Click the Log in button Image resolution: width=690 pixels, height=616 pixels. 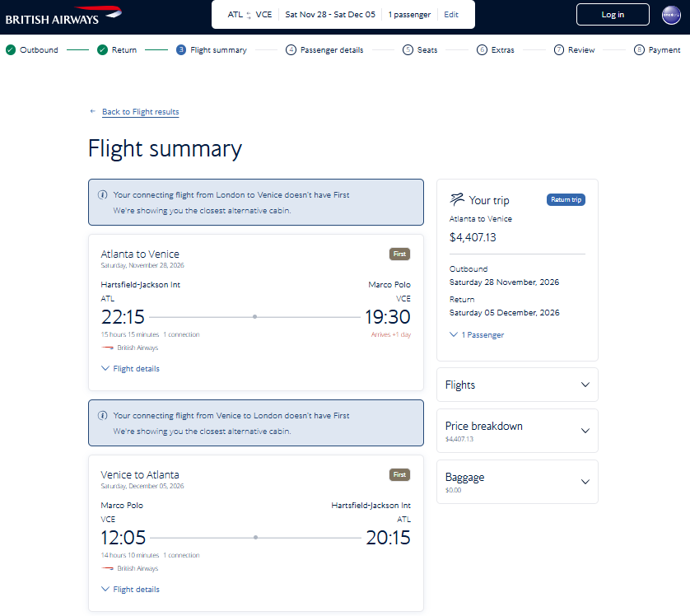(x=613, y=15)
